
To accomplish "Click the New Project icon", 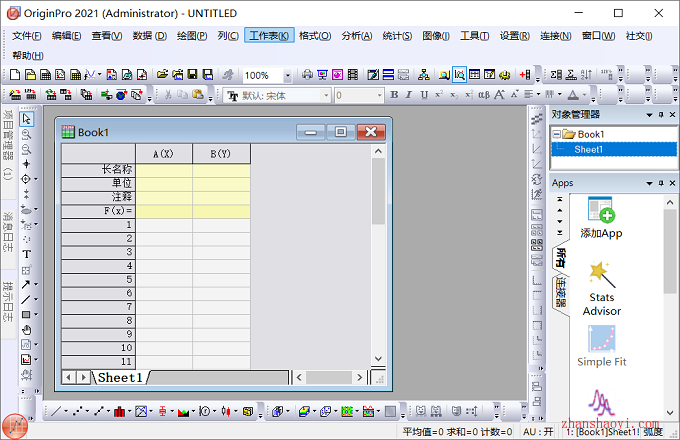I will pyautogui.click(x=15, y=75).
